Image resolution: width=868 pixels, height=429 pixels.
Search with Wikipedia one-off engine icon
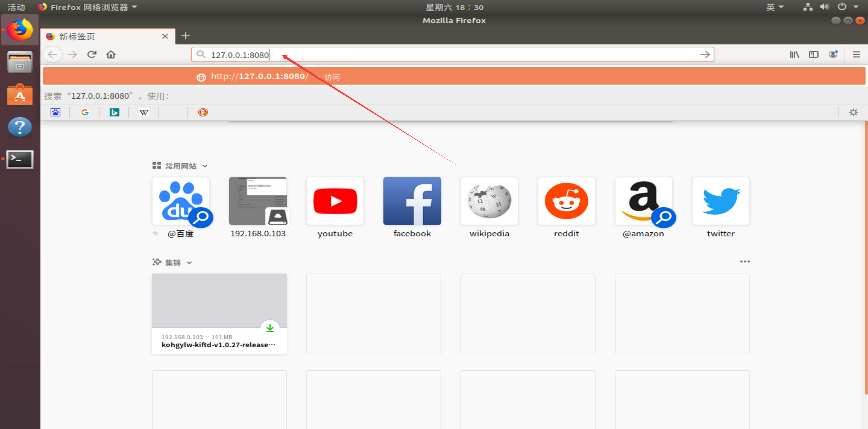point(144,112)
